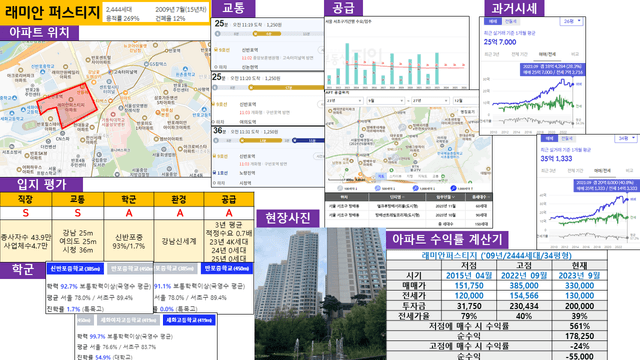
Task: Select 매매 toggle in 26평 price chart
Action: point(493,21)
